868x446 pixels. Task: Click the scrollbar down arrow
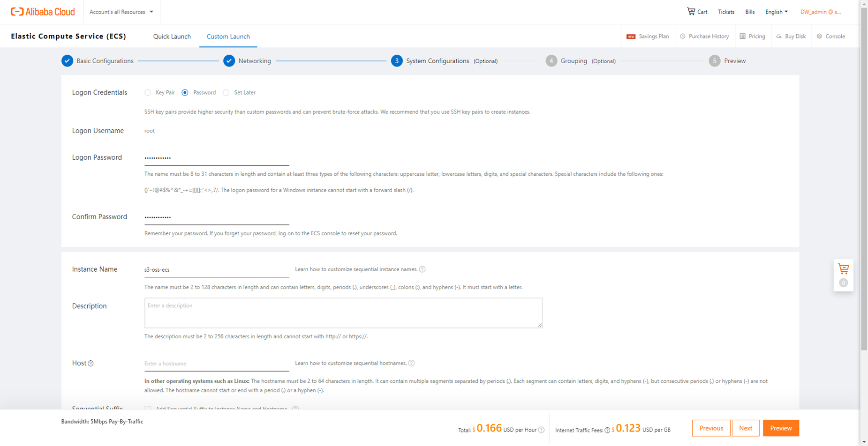pyautogui.click(x=864, y=442)
